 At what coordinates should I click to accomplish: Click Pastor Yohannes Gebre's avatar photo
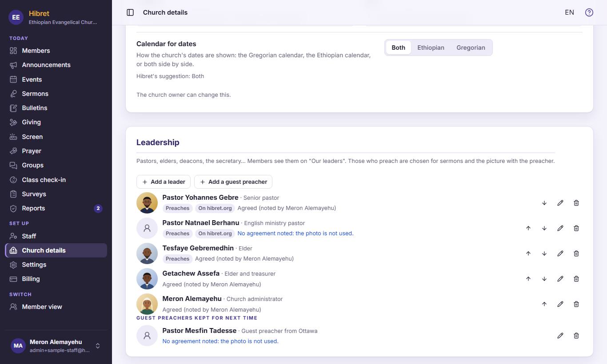pos(147,203)
